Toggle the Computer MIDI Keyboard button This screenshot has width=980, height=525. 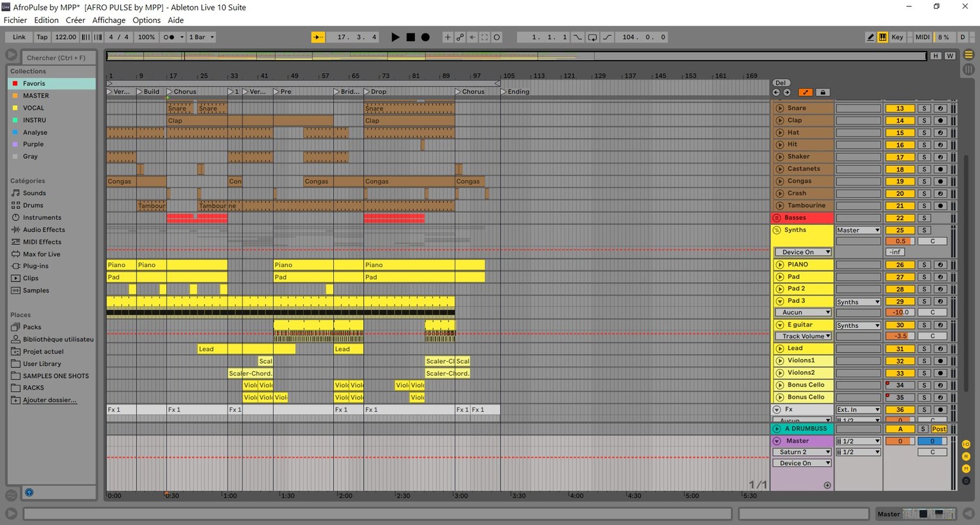[883, 37]
